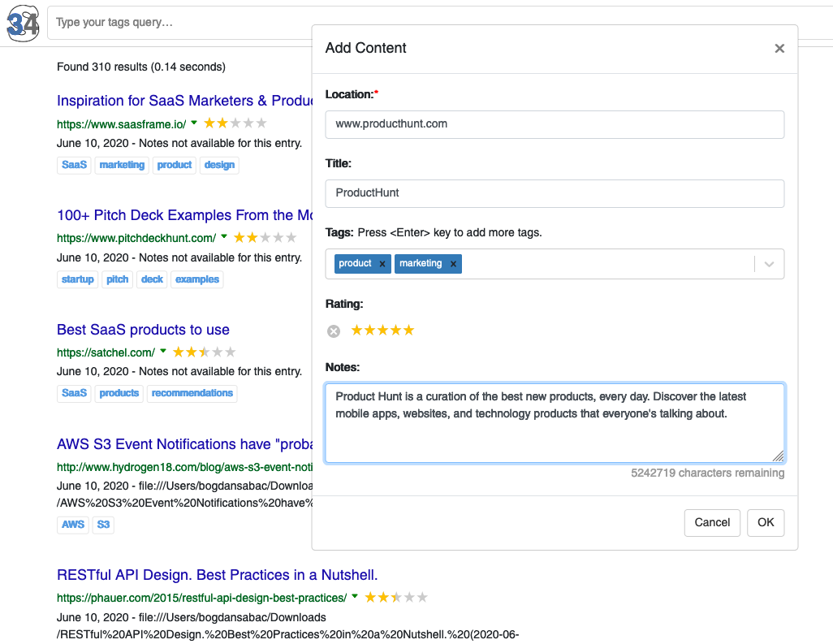Visit https://www.pitchdeckhunt.com/ URL
The image size is (833, 644).
coord(136,238)
